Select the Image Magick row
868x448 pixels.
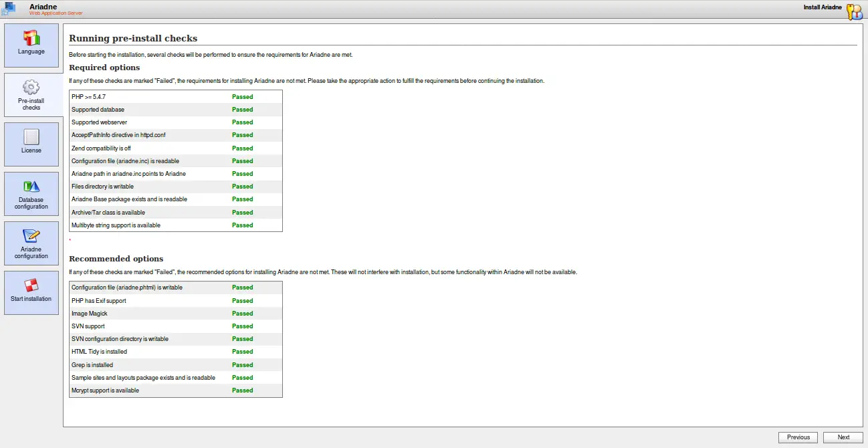click(x=176, y=314)
